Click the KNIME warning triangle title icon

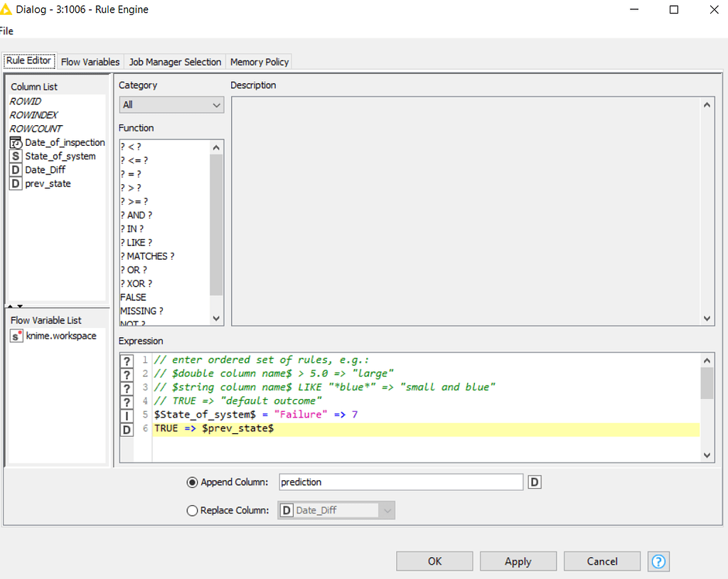click(x=8, y=9)
